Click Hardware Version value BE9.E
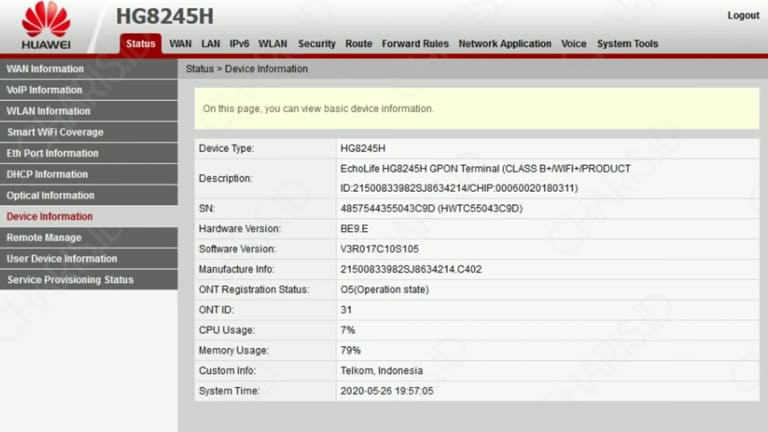Screen dimensions: 768x432 point(354,229)
